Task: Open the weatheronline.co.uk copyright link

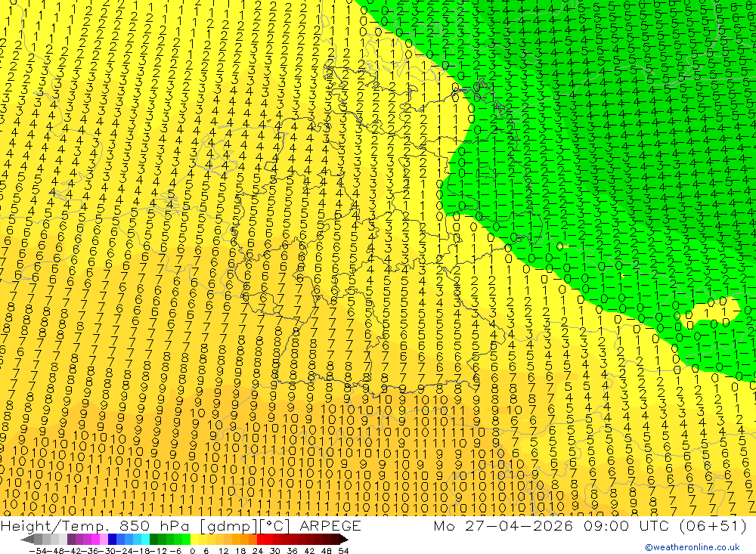Action: [692, 547]
